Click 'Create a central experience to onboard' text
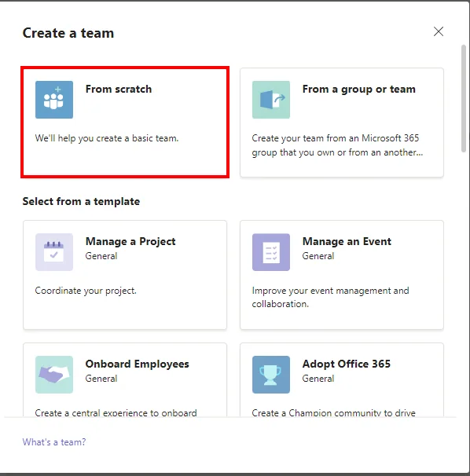 (x=116, y=412)
